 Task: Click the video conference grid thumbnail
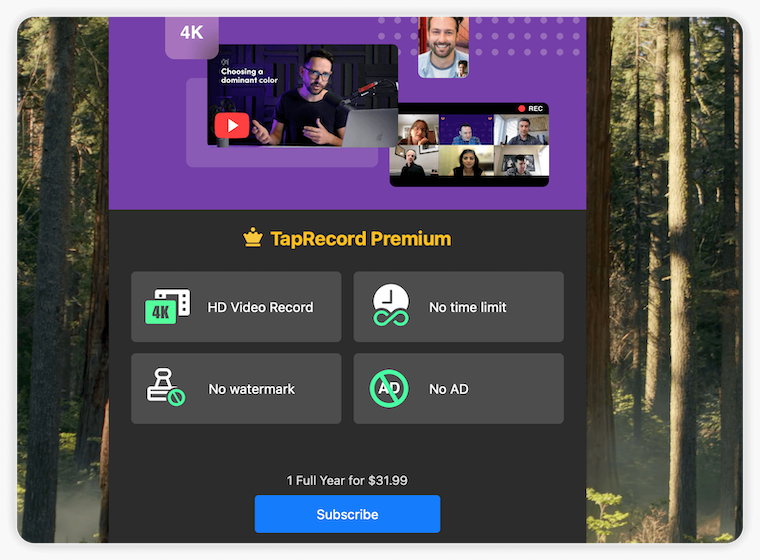(469, 148)
